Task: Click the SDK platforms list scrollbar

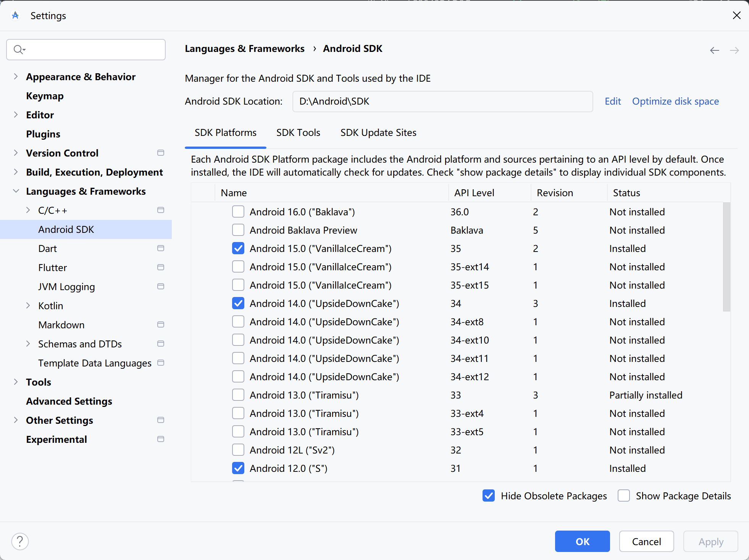Action: click(726, 257)
